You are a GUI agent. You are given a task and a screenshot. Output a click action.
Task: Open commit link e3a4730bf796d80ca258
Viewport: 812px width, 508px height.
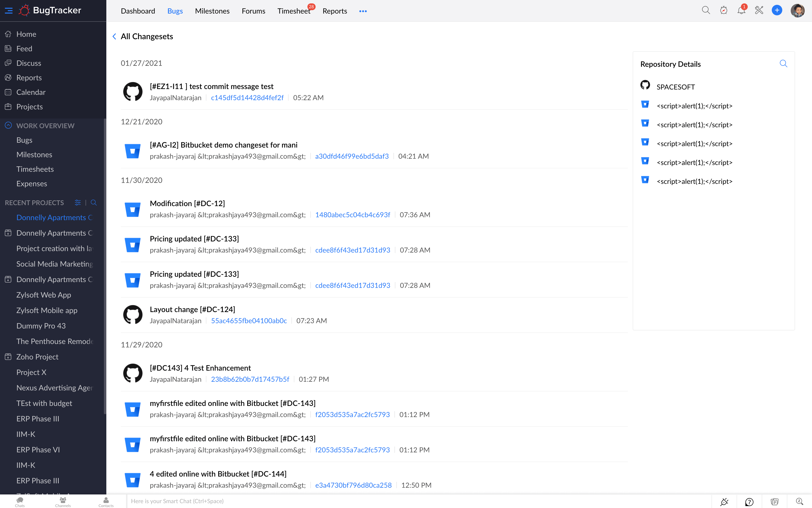[x=353, y=485]
